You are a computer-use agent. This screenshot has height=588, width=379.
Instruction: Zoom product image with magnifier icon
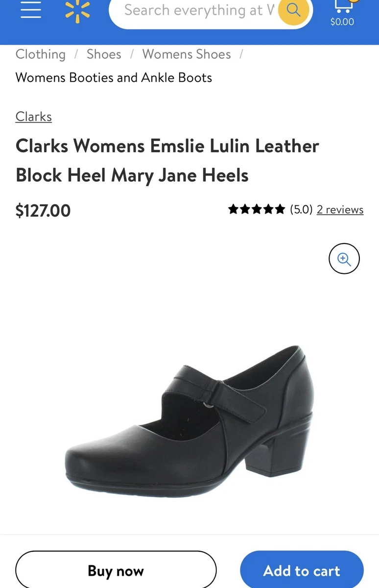coord(344,258)
